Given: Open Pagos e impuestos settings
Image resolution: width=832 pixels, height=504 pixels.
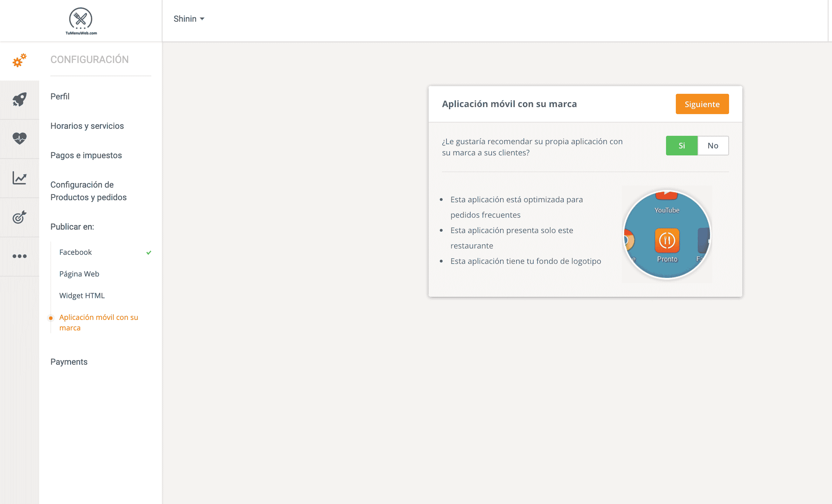Looking at the screenshot, I should point(86,155).
